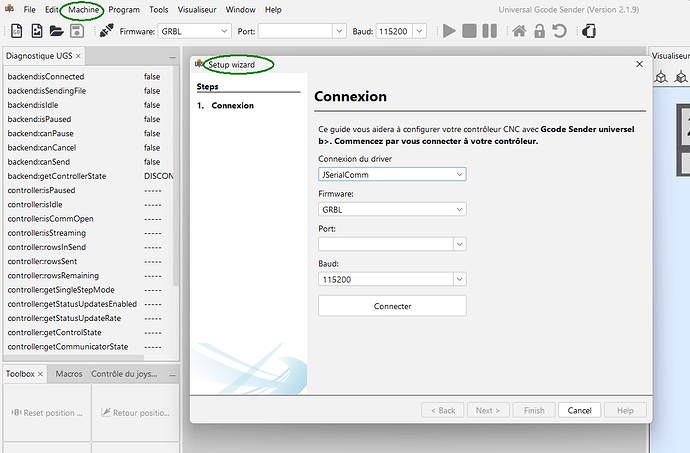
Task: Open the Edit menu
Action: click(51, 10)
